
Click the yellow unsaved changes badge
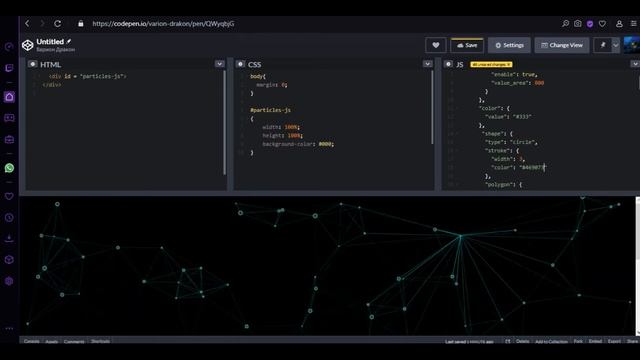pos(491,64)
